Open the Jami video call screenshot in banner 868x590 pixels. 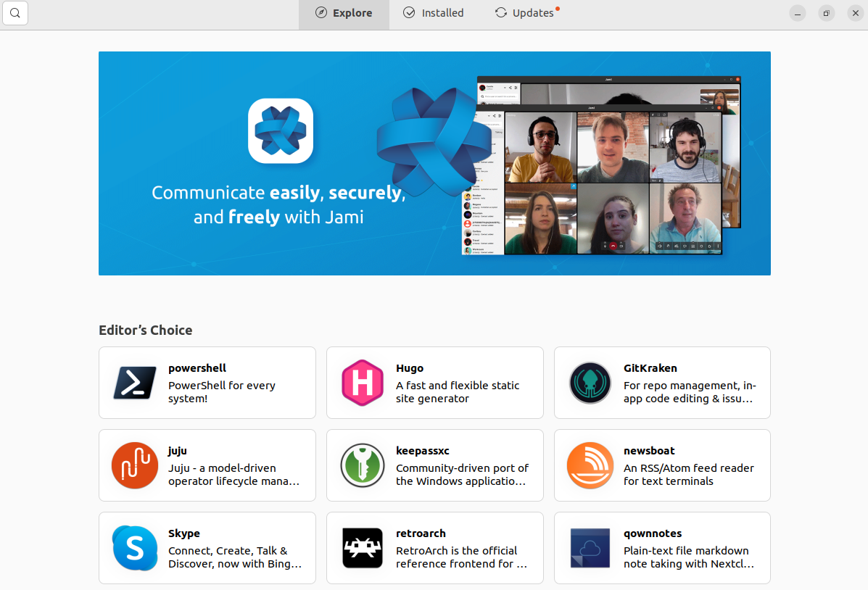pyautogui.click(x=601, y=165)
